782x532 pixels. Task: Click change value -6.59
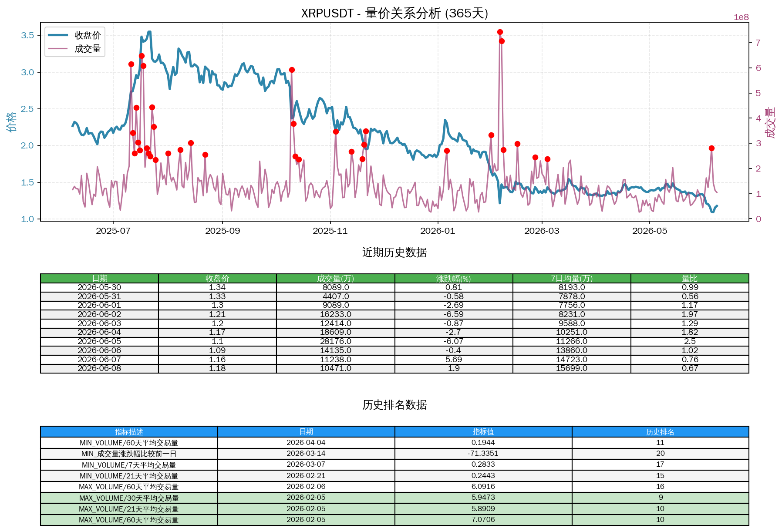coord(454,314)
